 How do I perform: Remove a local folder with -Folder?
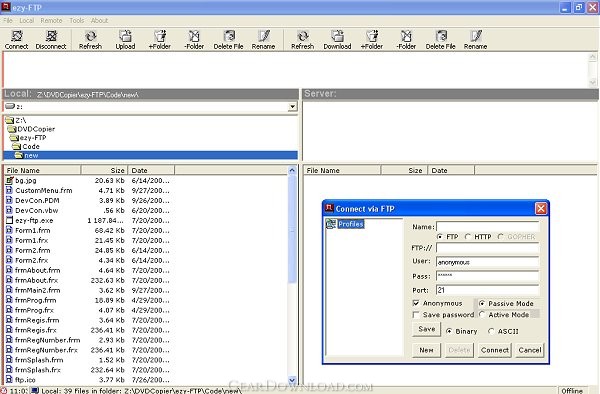click(x=194, y=40)
